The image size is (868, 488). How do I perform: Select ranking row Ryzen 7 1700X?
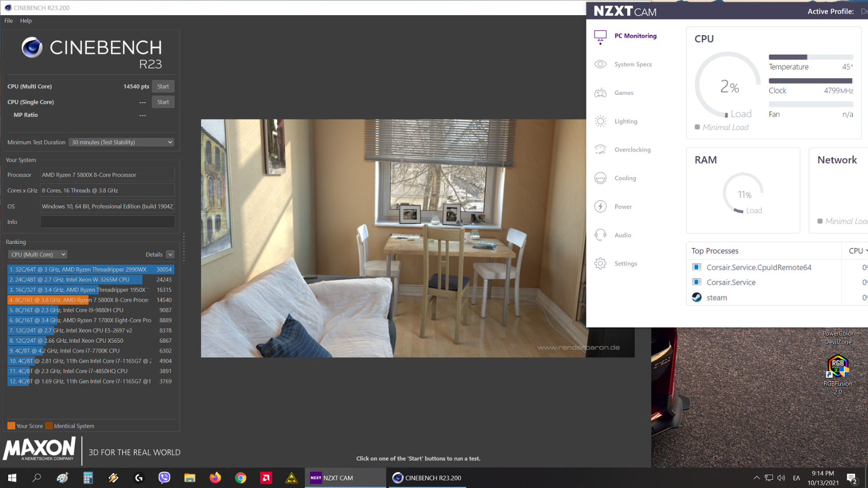coord(91,320)
